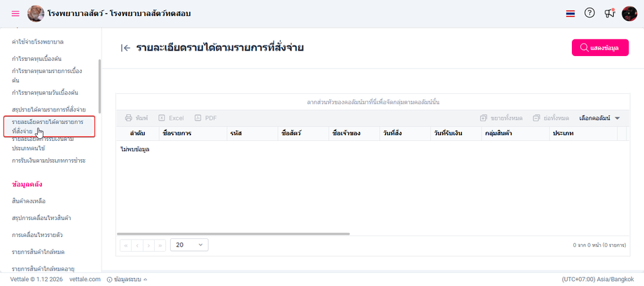Viewport: 644px width, 286px height.
Task: Click ย่อทั้งหมด collapse all
Action: (551, 118)
